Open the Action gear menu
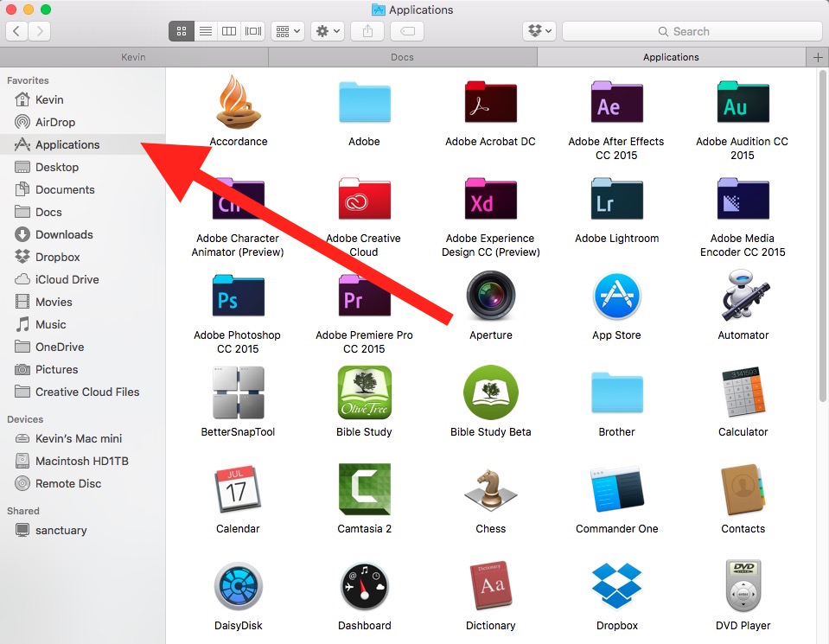 tap(328, 31)
